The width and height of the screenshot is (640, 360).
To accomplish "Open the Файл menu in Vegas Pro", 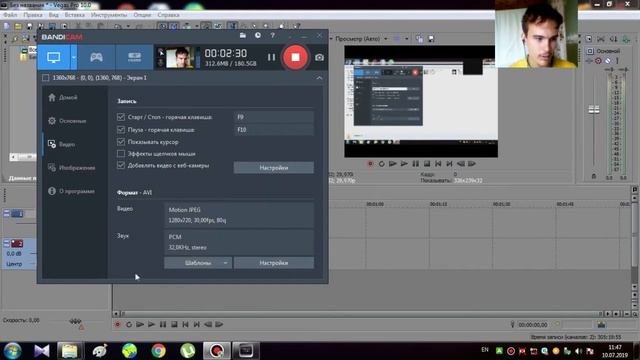I will pyautogui.click(x=10, y=15).
